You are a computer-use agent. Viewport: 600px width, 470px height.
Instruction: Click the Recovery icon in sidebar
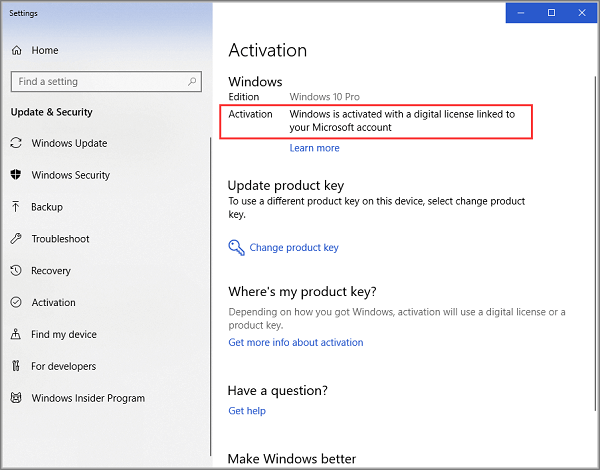point(16,271)
